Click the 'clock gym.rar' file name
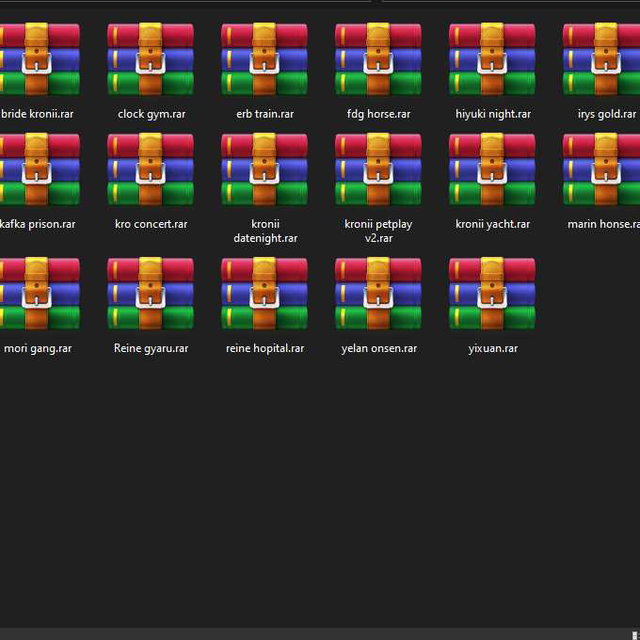Image resolution: width=640 pixels, height=640 pixels. click(x=151, y=114)
